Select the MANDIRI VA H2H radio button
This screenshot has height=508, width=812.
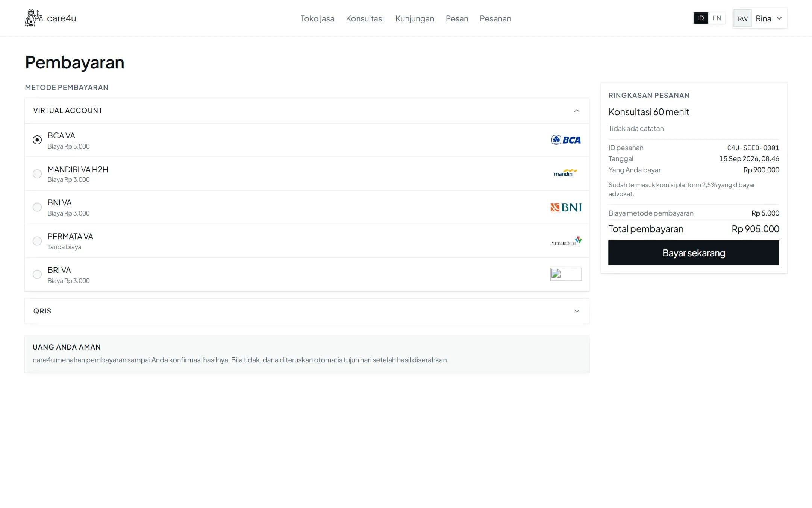pos(37,174)
